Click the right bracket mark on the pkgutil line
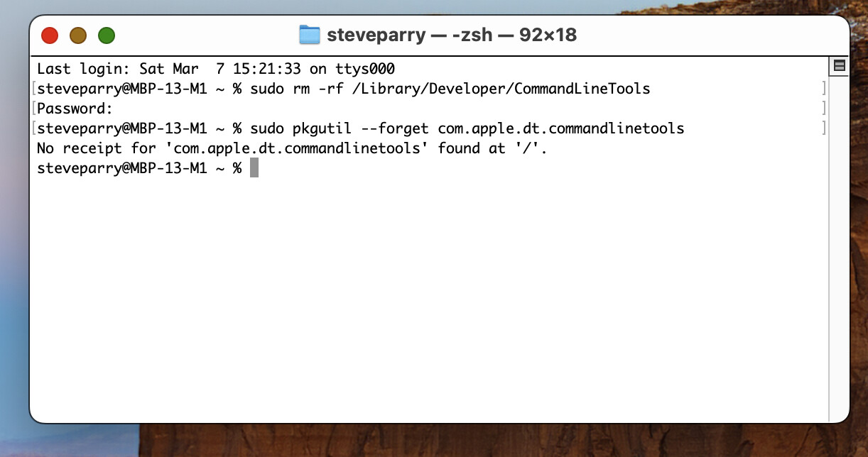 824,128
